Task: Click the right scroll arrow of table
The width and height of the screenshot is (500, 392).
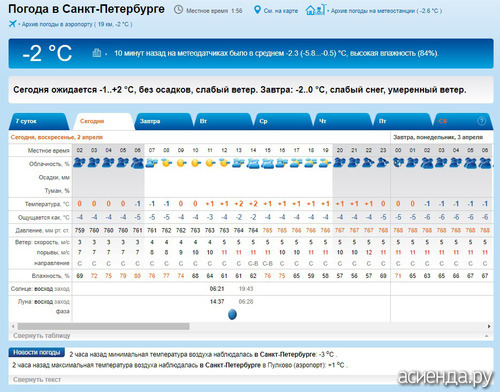Action: tap(489, 326)
